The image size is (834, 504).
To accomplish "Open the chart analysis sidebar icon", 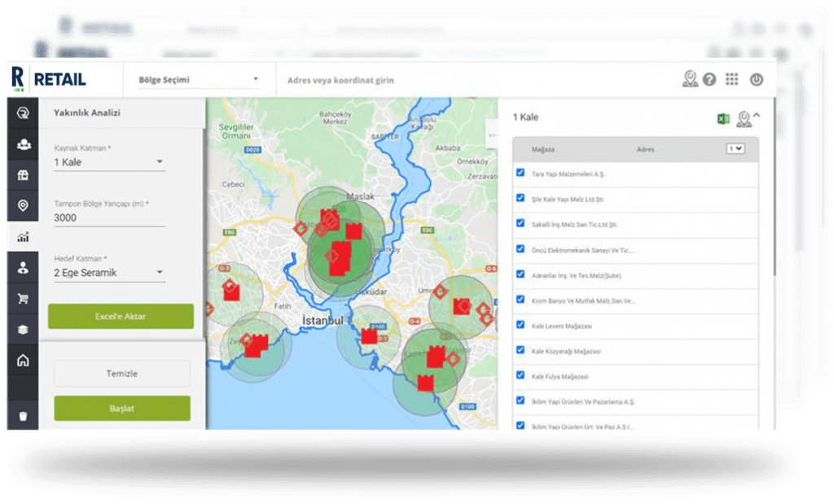I will tap(23, 237).
